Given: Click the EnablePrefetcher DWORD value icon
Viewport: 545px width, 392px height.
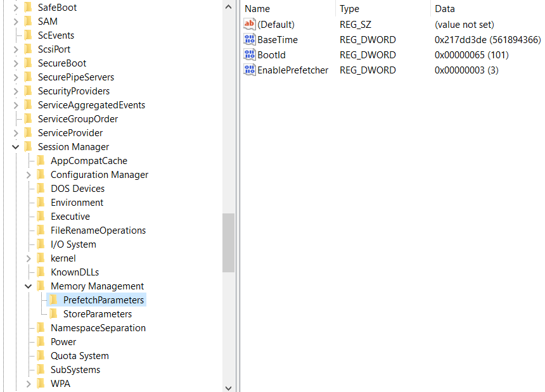Looking at the screenshot, I should (250, 70).
